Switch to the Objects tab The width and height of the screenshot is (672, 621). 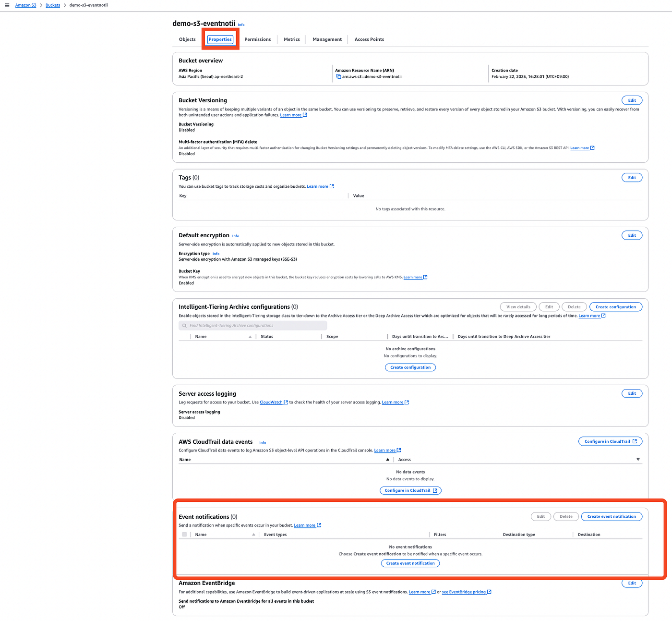tap(187, 39)
